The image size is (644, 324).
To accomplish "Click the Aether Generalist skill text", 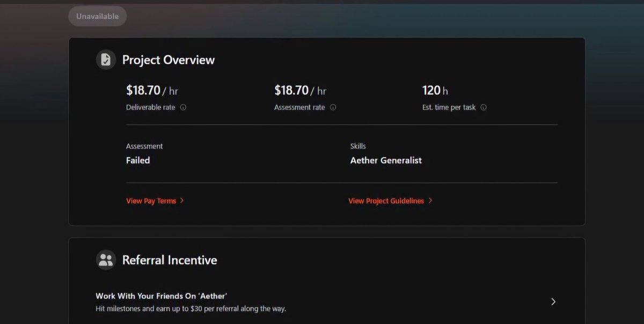I will pyautogui.click(x=386, y=160).
